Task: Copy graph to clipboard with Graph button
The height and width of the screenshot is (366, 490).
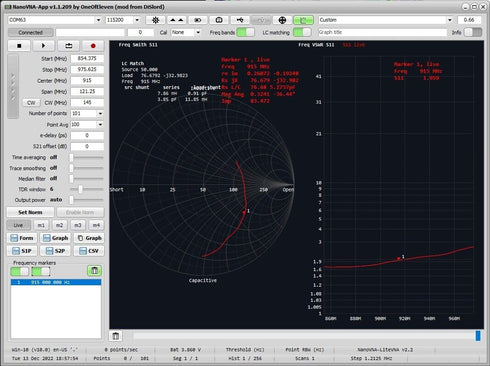Action: click(89, 238)
